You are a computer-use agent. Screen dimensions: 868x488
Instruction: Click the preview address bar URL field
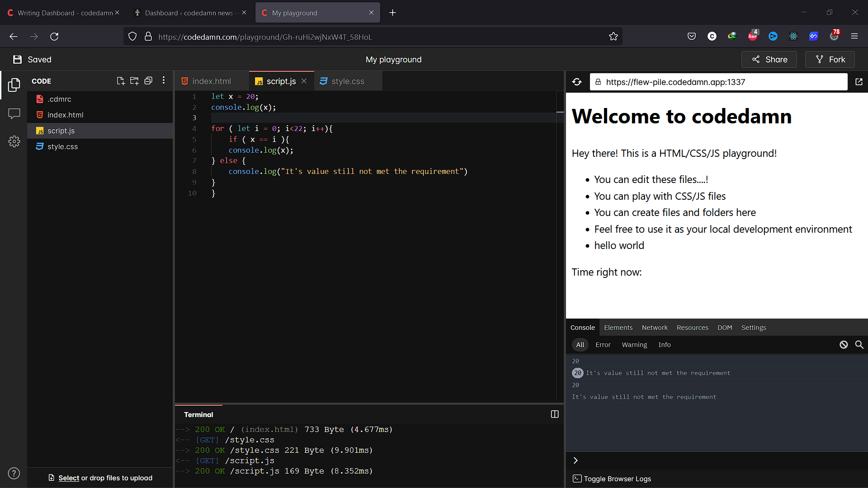(719, 82)
